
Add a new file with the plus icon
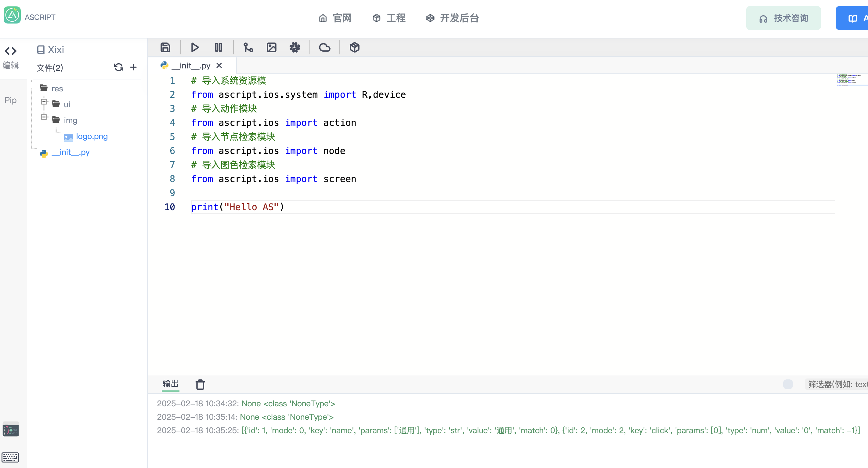(133, 68)
